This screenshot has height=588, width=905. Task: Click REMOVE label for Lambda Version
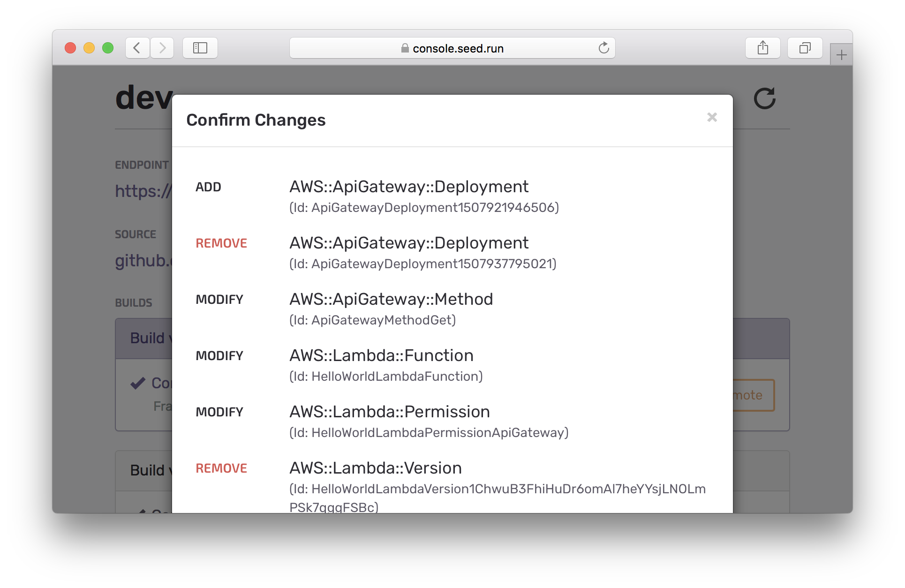pyautogui.click(x=221, y=468)
